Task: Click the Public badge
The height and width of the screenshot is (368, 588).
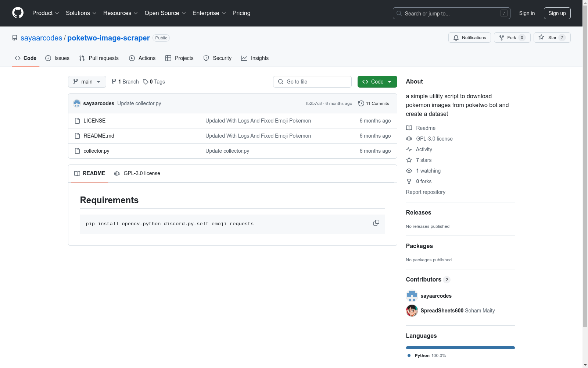Action: (x=161, y=38)
